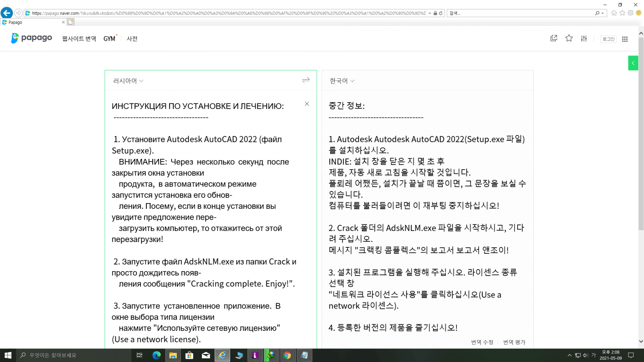Refresh the page in address bar
The image size is (644, 362).
pyautogui.click(x=441, y=13)
